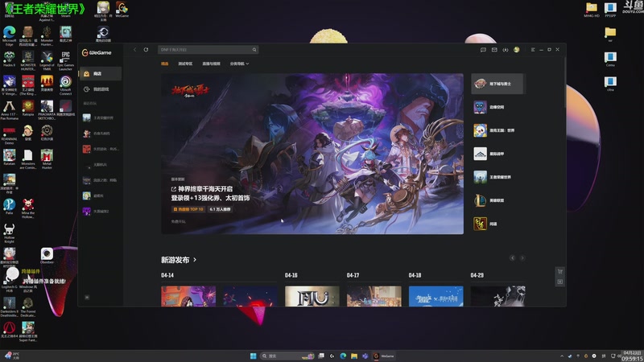Open the user avatar in WeGame title bar
Viewport: 644px width, 362px height.
coord(516,50)
